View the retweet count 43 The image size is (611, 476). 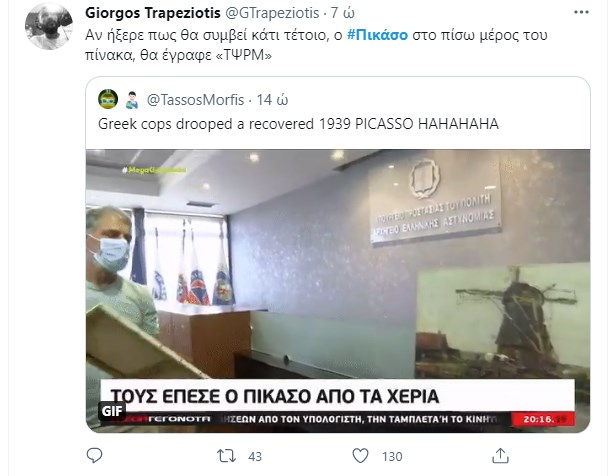click(255, 457)
